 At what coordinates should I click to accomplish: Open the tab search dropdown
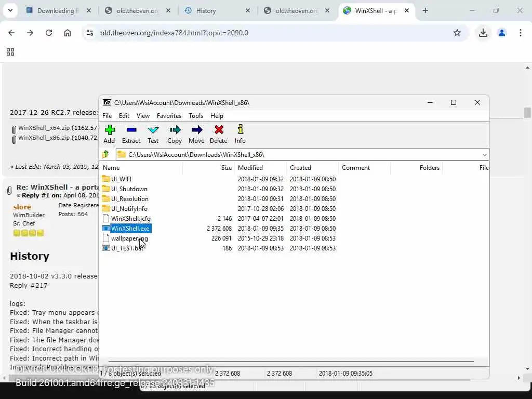(x=10, y=10)
